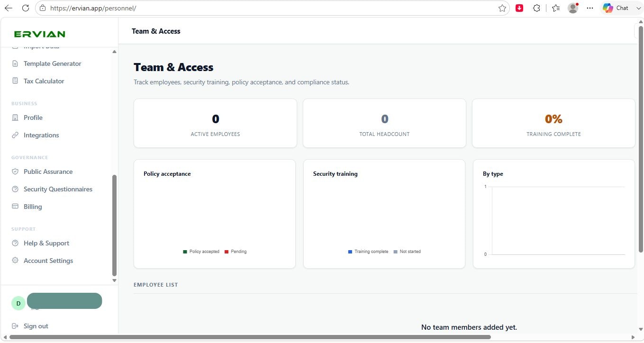Click the Security Questionnaires icon
The height and width of the screenshot is (343, 644).
click(15, 189)
